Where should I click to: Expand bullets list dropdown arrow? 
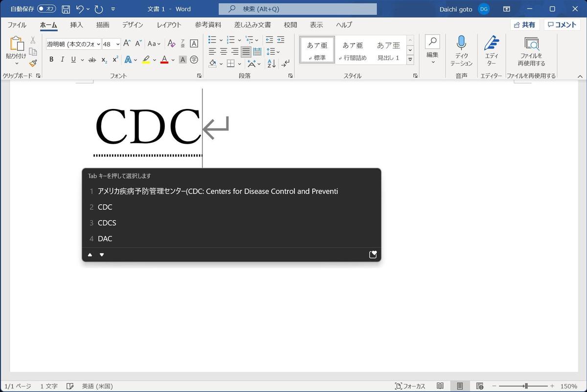(x=221, y=40)
